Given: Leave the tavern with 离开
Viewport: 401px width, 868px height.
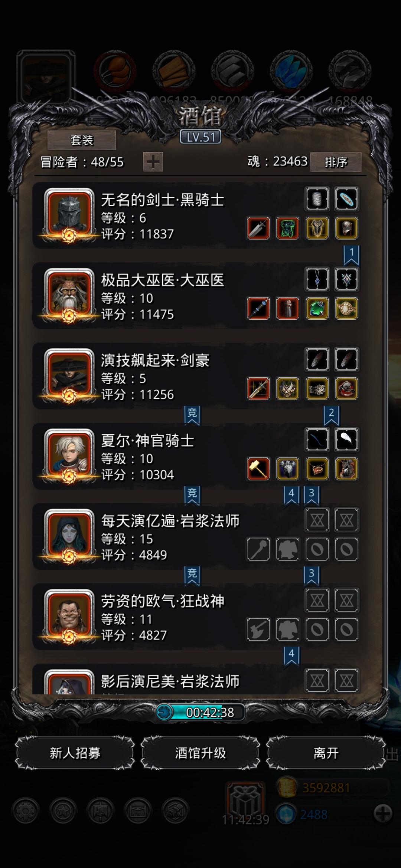Looking at the screenshot, I should 326,753.
